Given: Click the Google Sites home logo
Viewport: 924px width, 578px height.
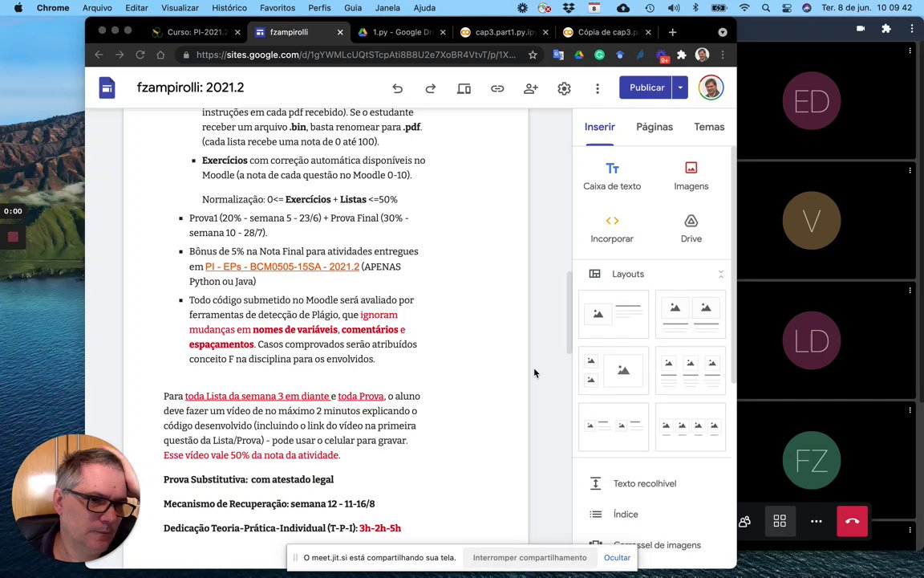Looking at the screenshot, I should [107, 88].
